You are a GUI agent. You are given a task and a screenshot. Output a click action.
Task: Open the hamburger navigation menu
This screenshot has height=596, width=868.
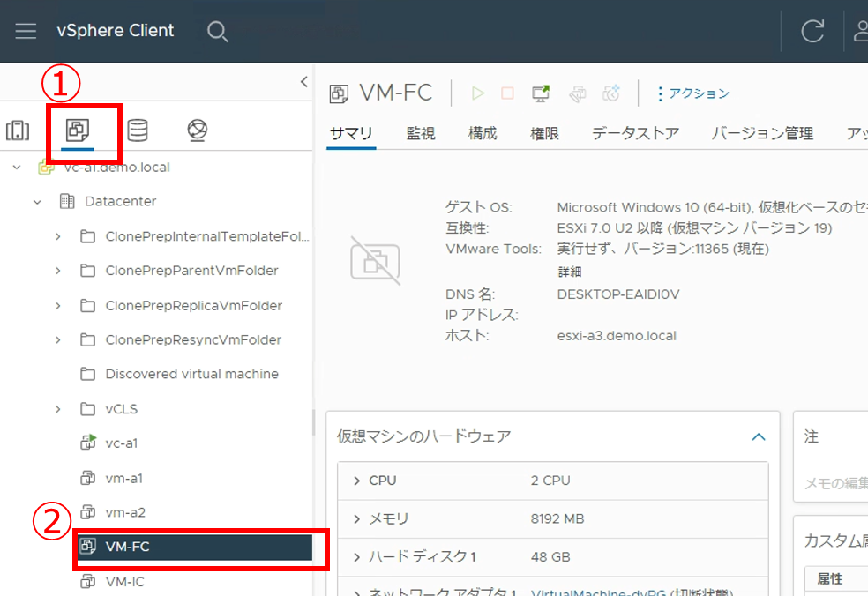coord(26,31)
